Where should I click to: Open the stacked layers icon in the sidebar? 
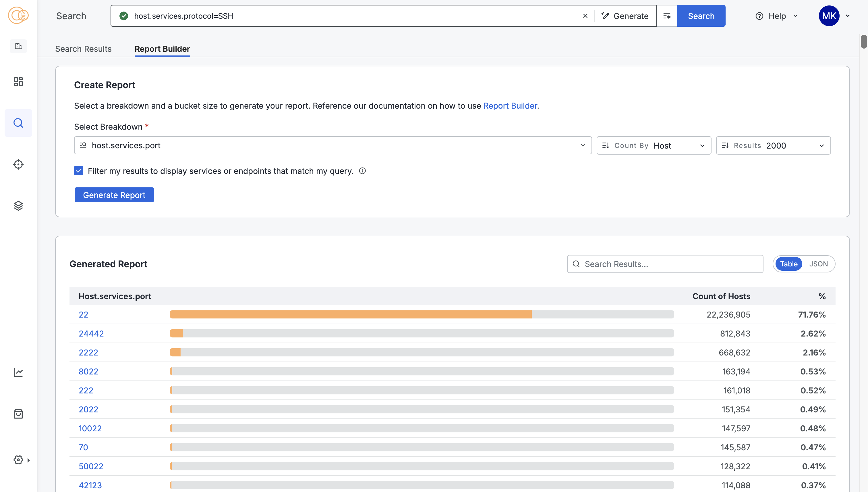[x=18, y=205]
